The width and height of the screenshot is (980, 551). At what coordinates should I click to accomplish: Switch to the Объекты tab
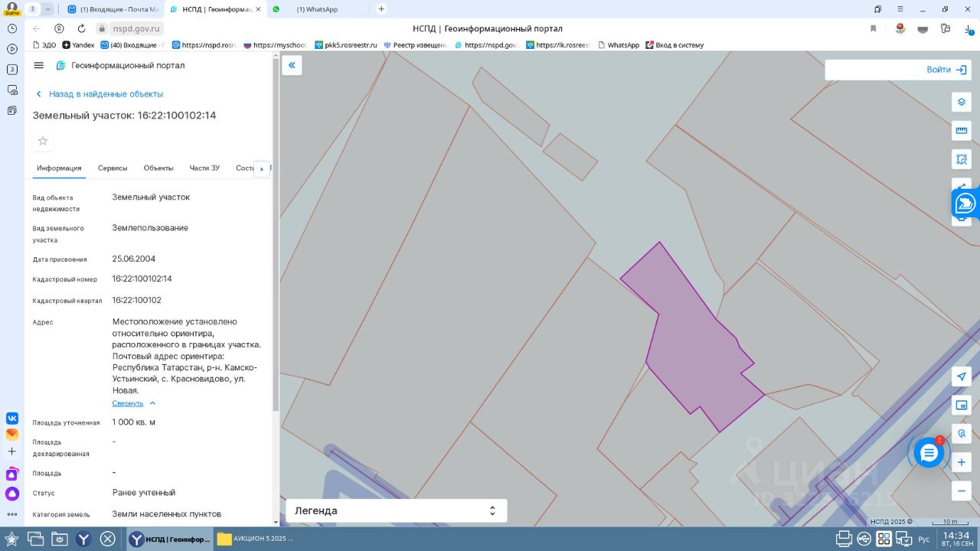158,168
